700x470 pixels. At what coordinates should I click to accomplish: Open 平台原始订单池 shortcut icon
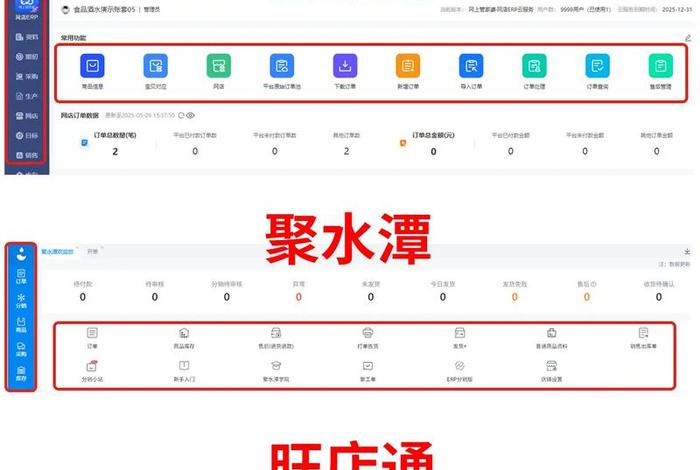(x=282, y=66)
